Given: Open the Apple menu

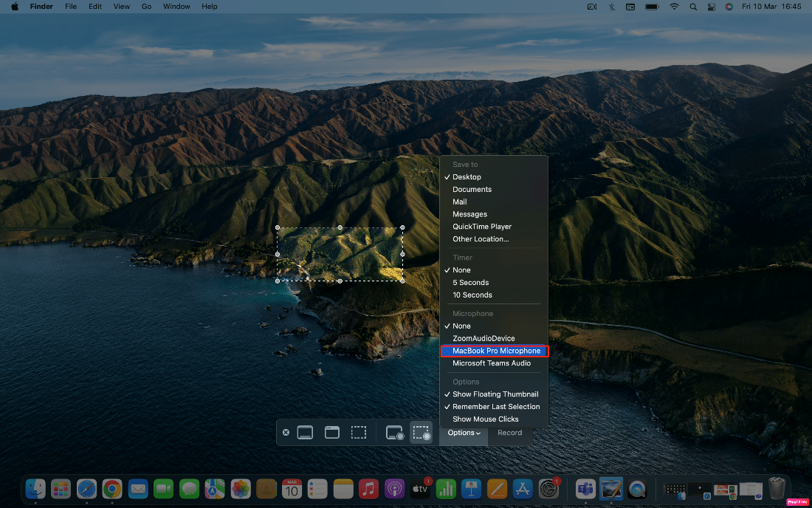Looking at the screenshot, I should coord(15,7).
